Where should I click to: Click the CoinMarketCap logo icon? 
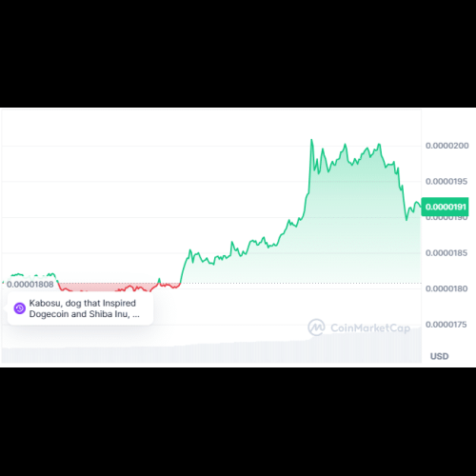pos(316,327)
